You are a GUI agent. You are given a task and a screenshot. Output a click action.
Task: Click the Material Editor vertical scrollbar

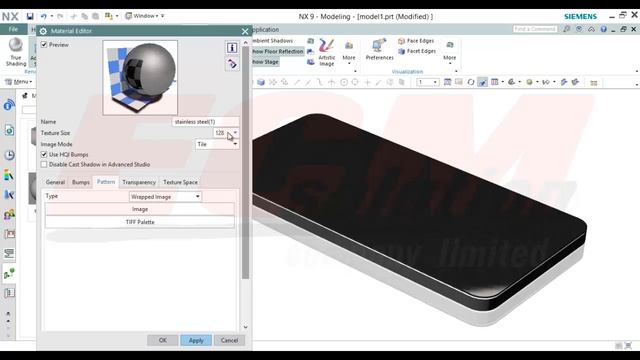[x=245, y=162]
